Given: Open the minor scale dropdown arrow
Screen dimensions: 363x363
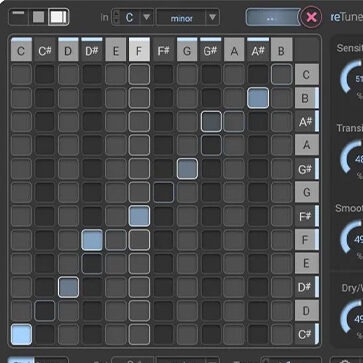Looking at the screenshot, I should (x=212, y=17).
